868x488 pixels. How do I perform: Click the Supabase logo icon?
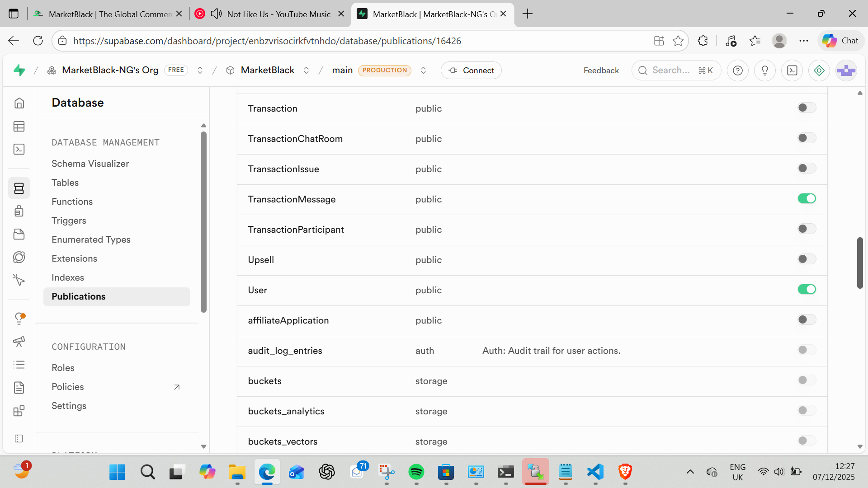pos(19,70)
